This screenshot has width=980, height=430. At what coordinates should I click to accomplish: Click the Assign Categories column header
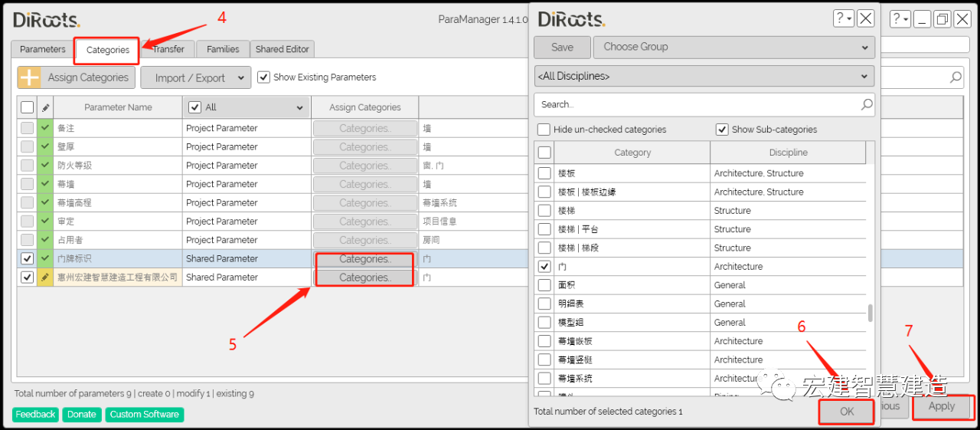(365, 107)
